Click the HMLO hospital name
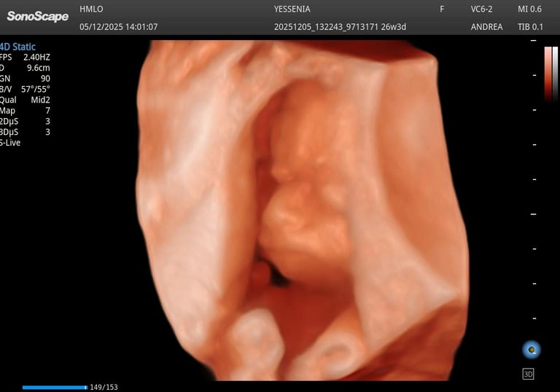 point(91,9)
